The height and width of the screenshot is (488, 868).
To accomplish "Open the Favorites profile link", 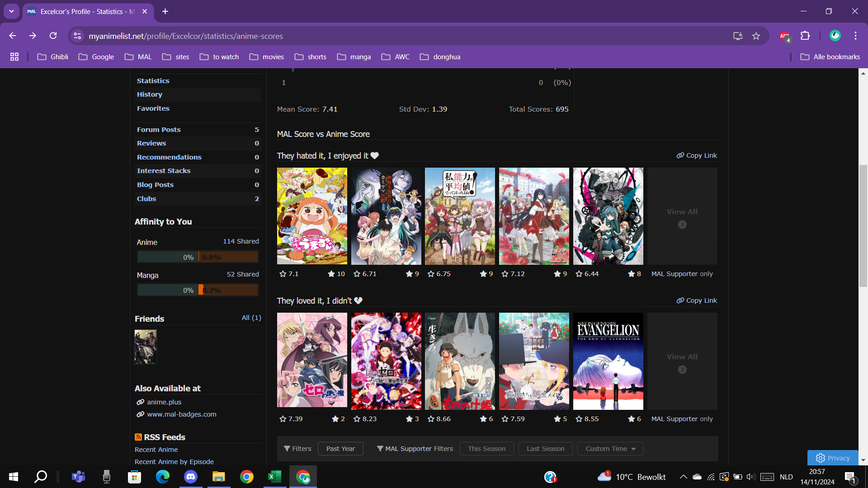I will pyautogui.click(x=153, y=108).
